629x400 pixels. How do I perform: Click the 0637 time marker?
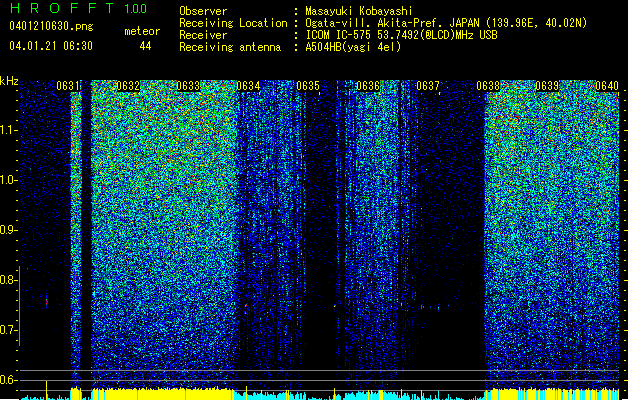click(428, 86)
